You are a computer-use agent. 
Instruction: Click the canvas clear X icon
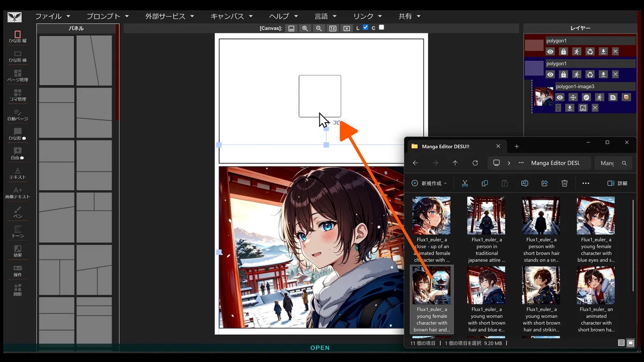347,28
